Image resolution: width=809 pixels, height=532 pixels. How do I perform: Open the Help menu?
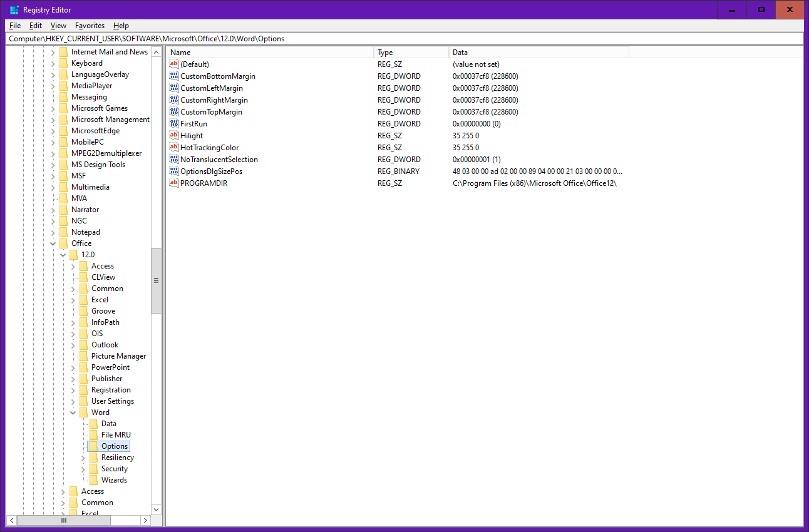121,26
